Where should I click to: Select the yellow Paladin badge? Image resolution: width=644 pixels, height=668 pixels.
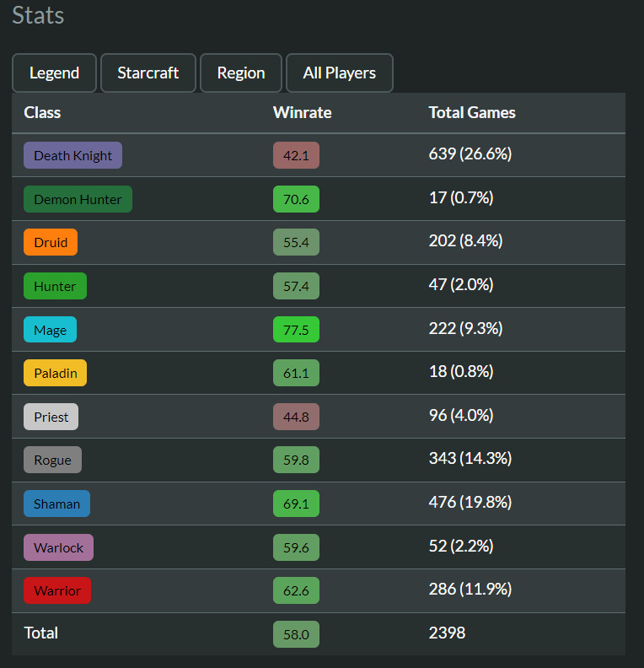tap(55, 373)
